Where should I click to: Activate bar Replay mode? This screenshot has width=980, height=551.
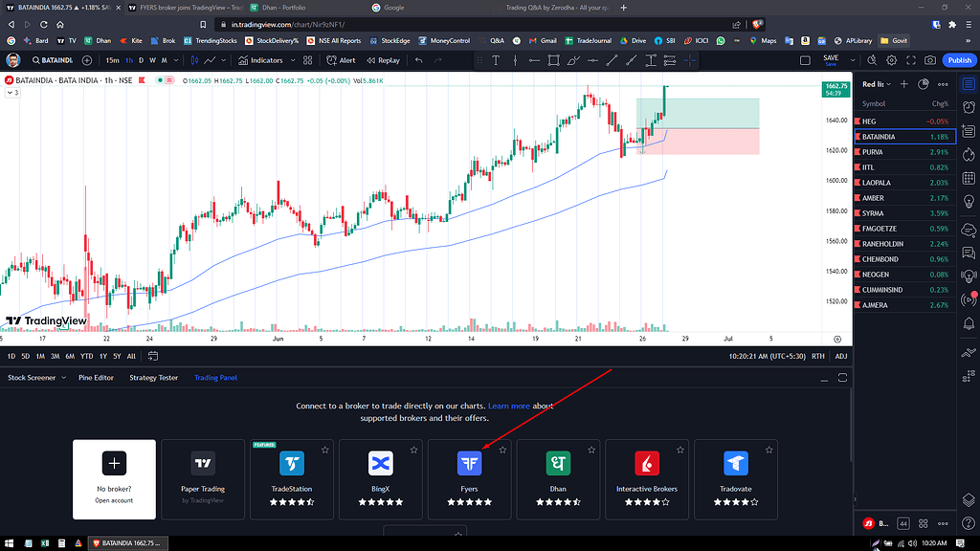click(x=384, y=61)
